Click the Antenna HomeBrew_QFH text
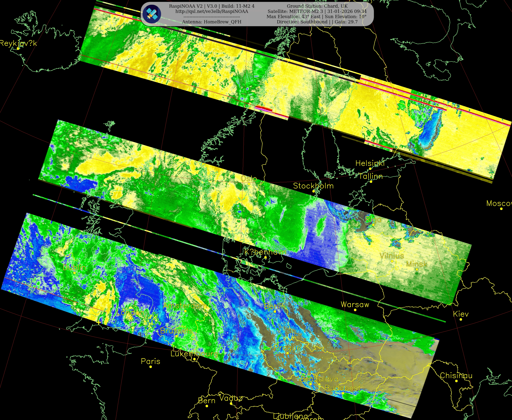Screen dimensions: 512x420 tap(212, 22)
